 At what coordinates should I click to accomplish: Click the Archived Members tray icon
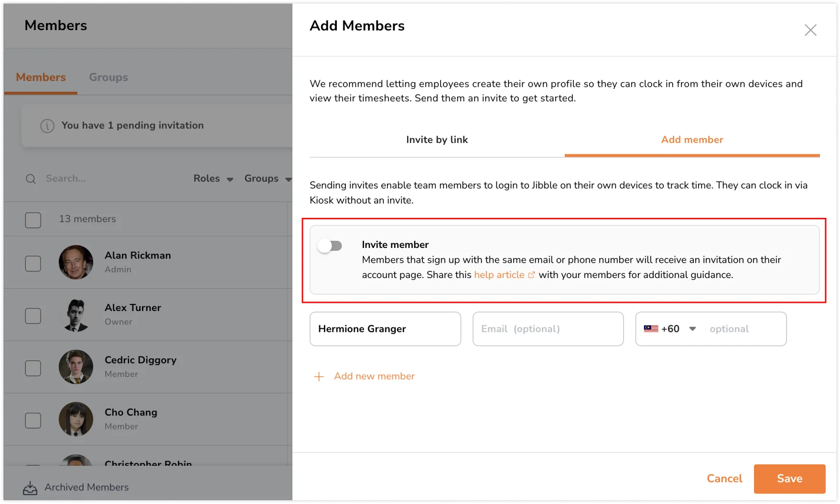click(x=30, y=488)
